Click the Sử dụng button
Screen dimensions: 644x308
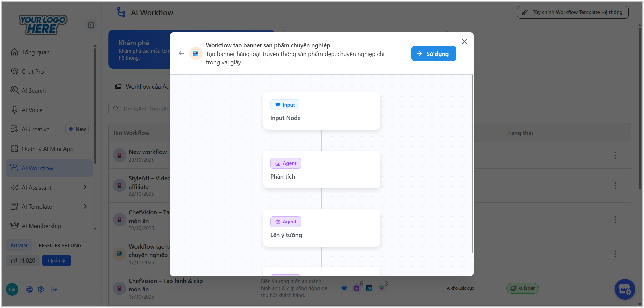coord(433,54)
